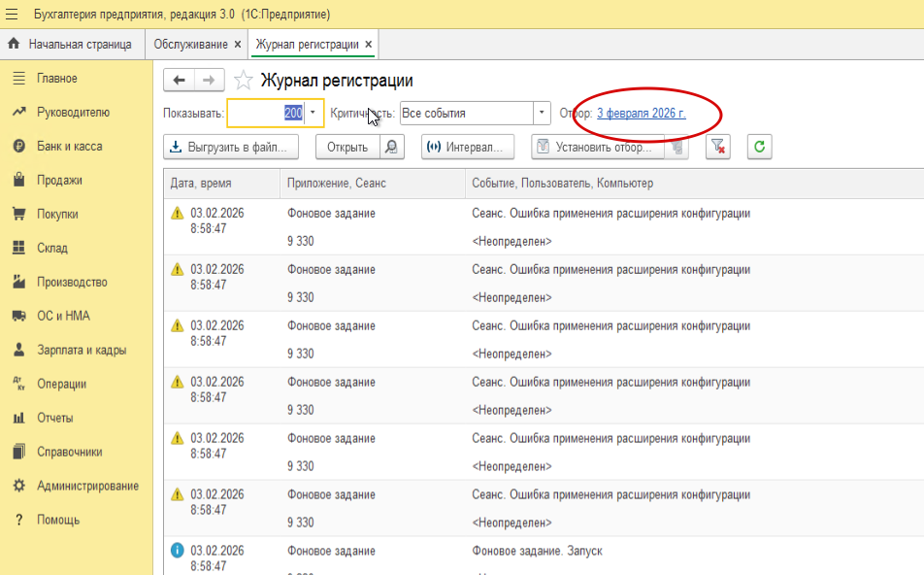This screenshot has width=924, height=575.
Task: Click the forward navigation arrow
Action: click(210, 81)
